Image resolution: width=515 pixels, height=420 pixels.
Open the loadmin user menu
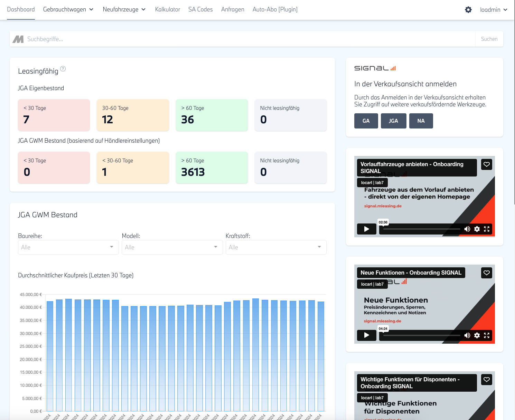coord(494,10)
